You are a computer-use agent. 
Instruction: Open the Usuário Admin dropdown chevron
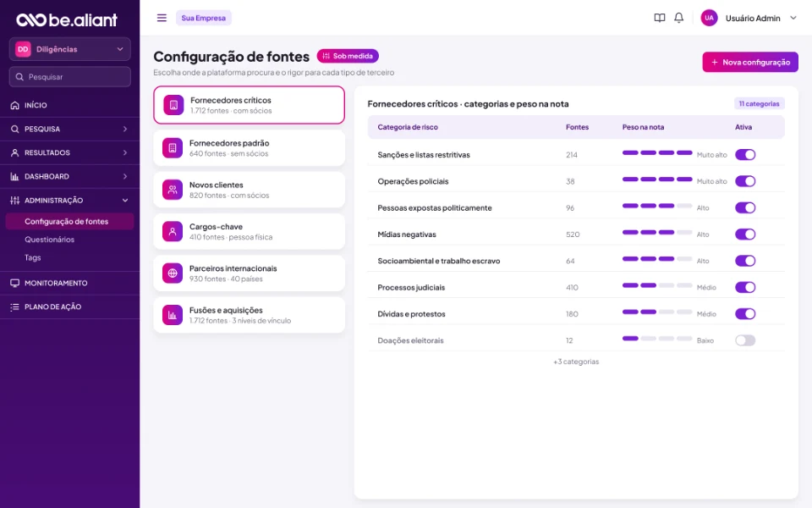793,18
